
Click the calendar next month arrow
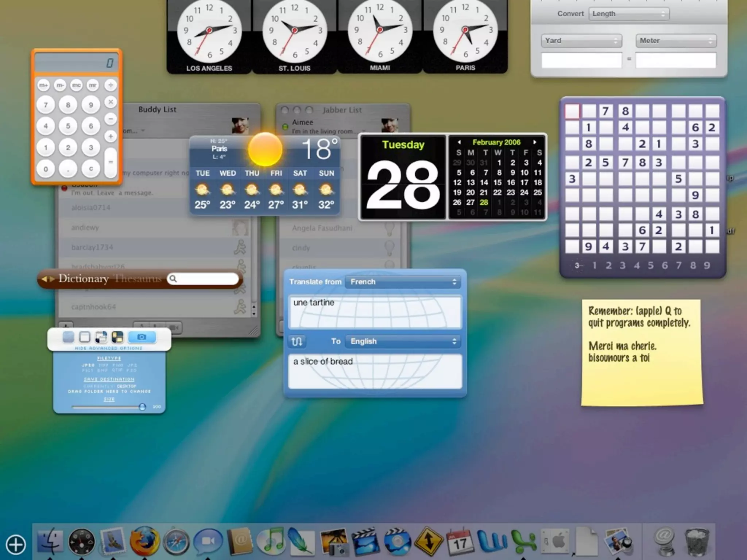click(x=535, y=142)
